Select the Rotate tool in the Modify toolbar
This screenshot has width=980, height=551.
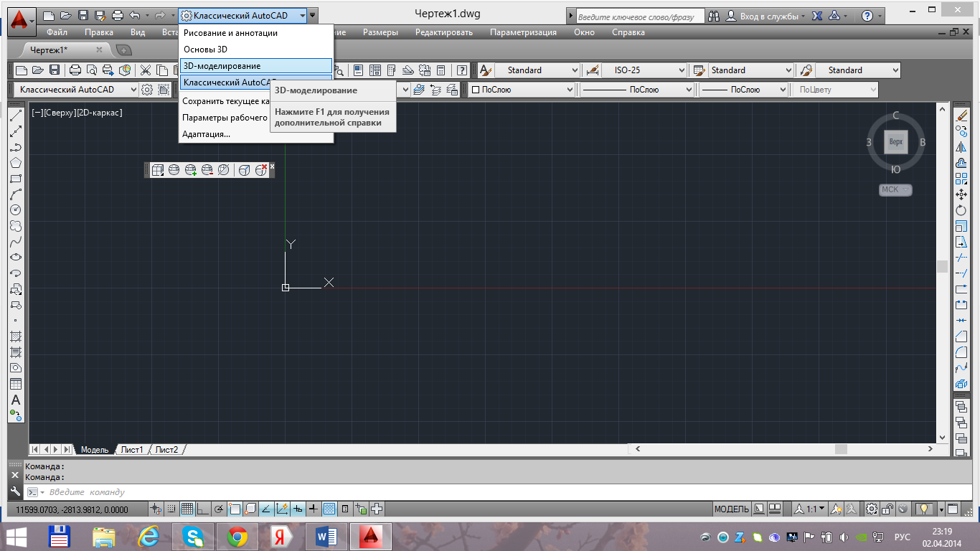coord(961,210)
